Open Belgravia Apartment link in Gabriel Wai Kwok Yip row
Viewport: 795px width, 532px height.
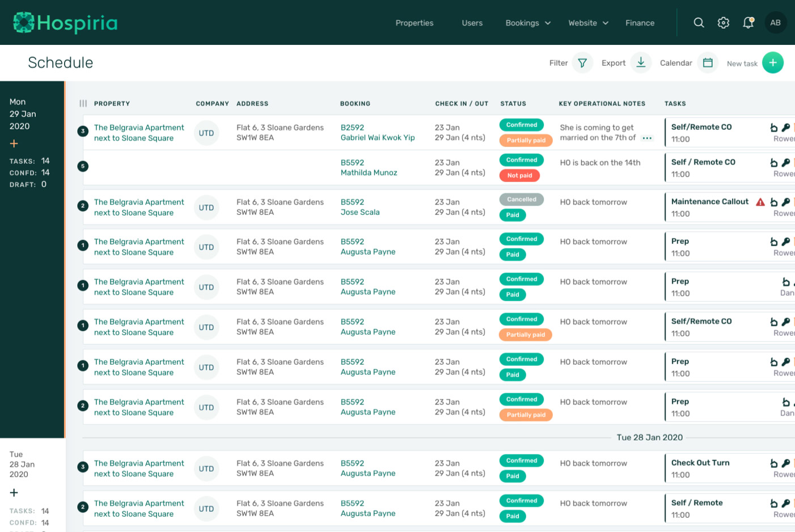139,133
